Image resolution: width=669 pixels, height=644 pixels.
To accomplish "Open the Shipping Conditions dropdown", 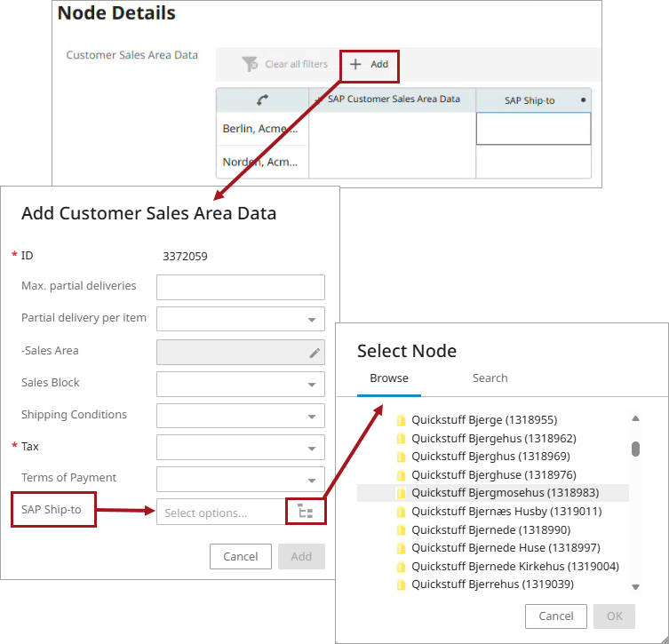I will point(241,416).
